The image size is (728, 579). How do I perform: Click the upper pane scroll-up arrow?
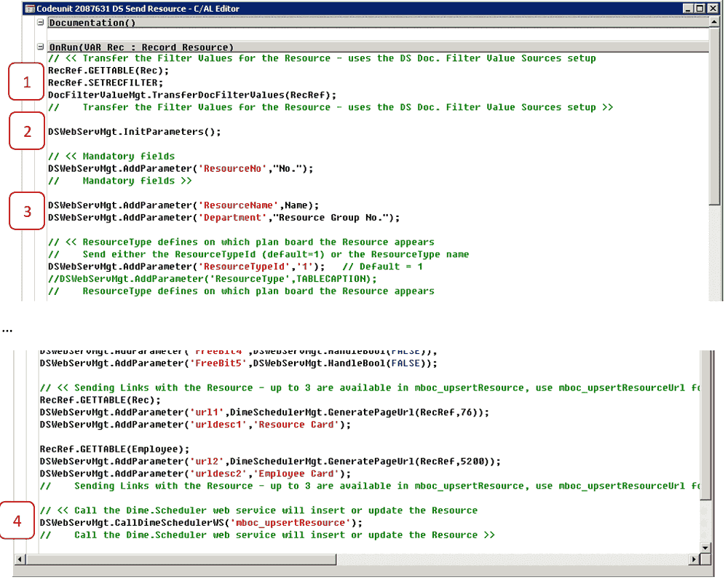(x=713, y=23)
